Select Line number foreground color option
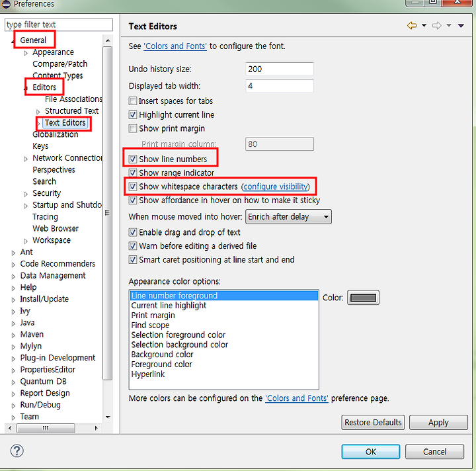The width and height of the screenshot is (476, 471). 224,296
